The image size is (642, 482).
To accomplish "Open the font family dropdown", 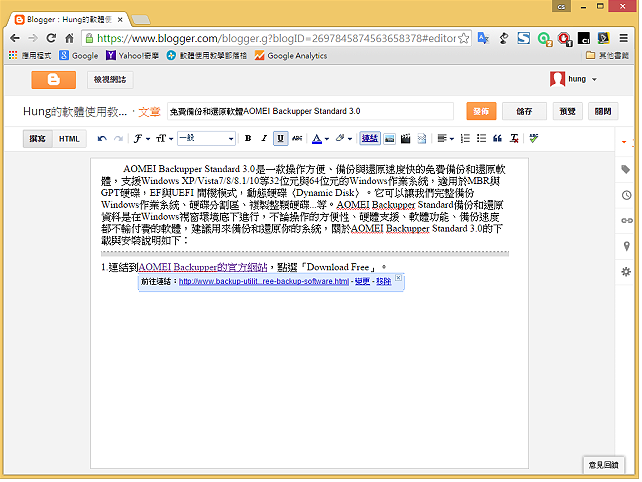I will 142,139.
